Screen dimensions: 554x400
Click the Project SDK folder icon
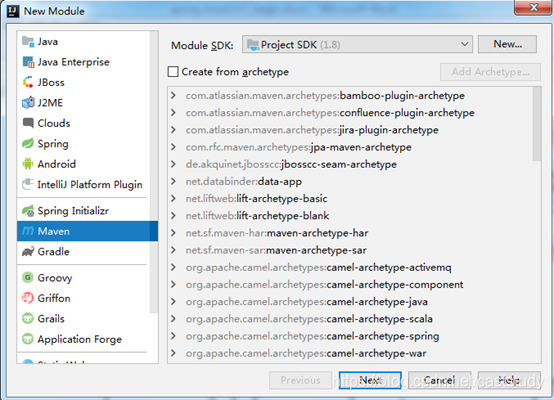[x=253, y=45]
